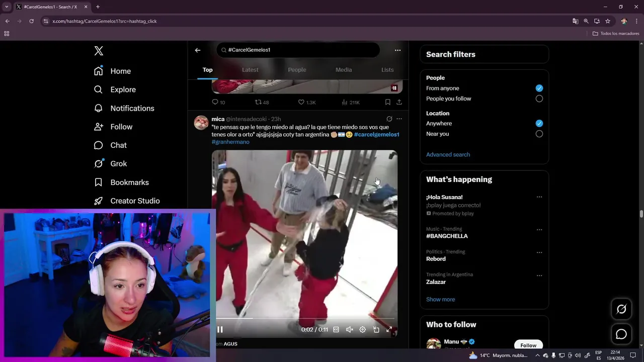Screen dimensions: 644x362
Task: Repost the post with 48 reposts
Action: tap(262, 102)
